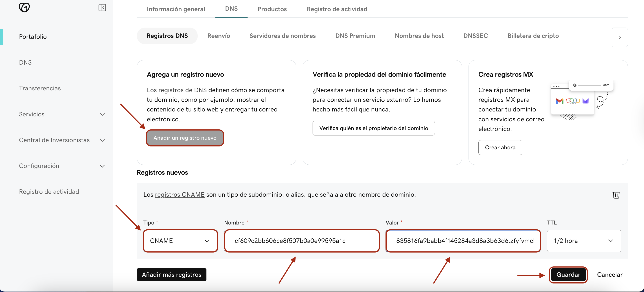Screen dimensions: 644x292
Task: Expand Central de Inversionistas menu
Action: [102, 140]
